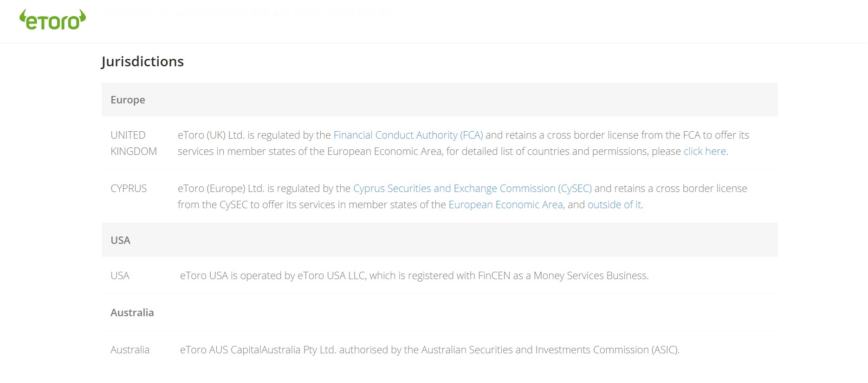Click 'click here' for FCA country permissions
Viewport: 868px width, 383px height.
[x=705, y=151]
